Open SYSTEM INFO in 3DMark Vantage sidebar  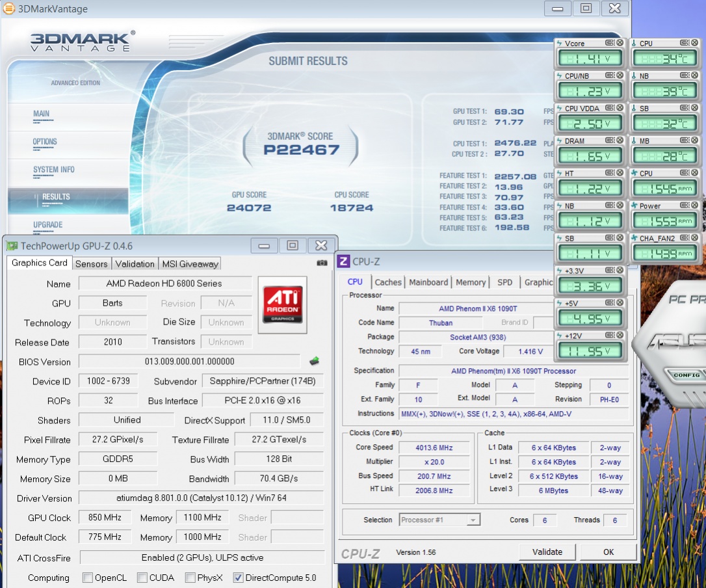pyautogui.click(x=53, y=170)
